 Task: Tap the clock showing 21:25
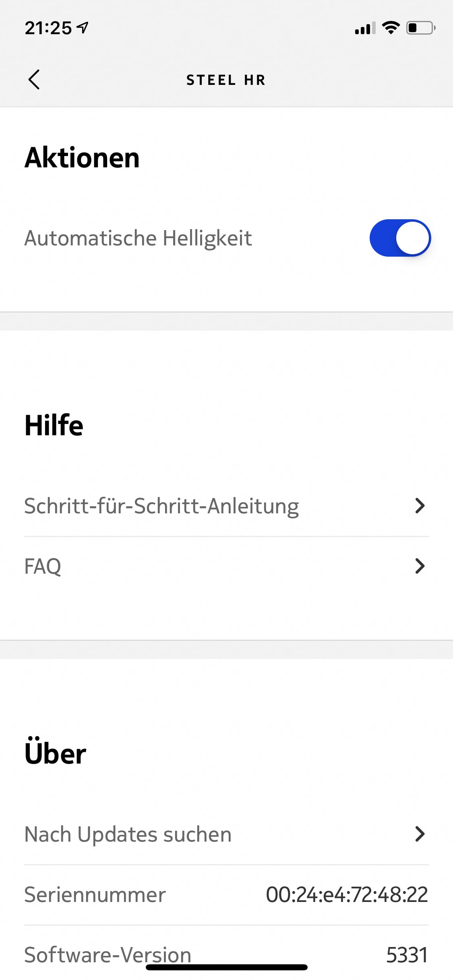tap(48, 28)
